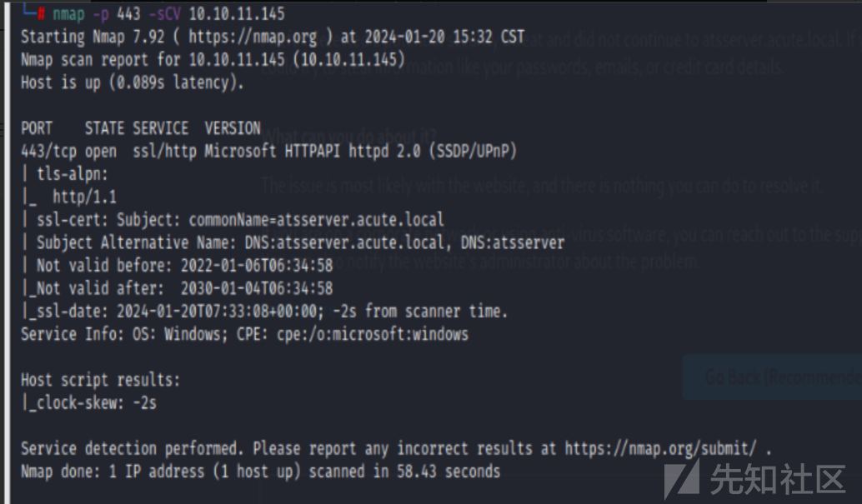Image resolution: width=862 pixels, height=504 pixels.
Task: Click the DNS:atsserver alternative name entry
Action: pyautogui.click(x=513, y=242)
